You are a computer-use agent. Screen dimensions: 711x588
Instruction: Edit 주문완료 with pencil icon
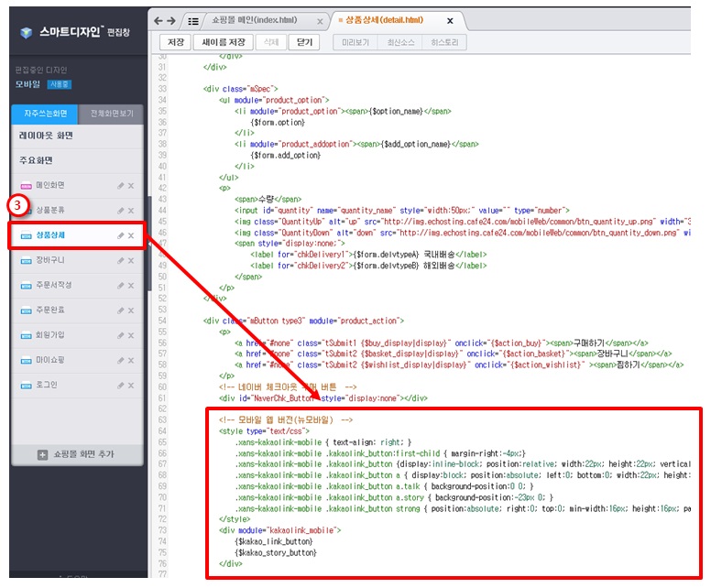click(x=120, y=310)
